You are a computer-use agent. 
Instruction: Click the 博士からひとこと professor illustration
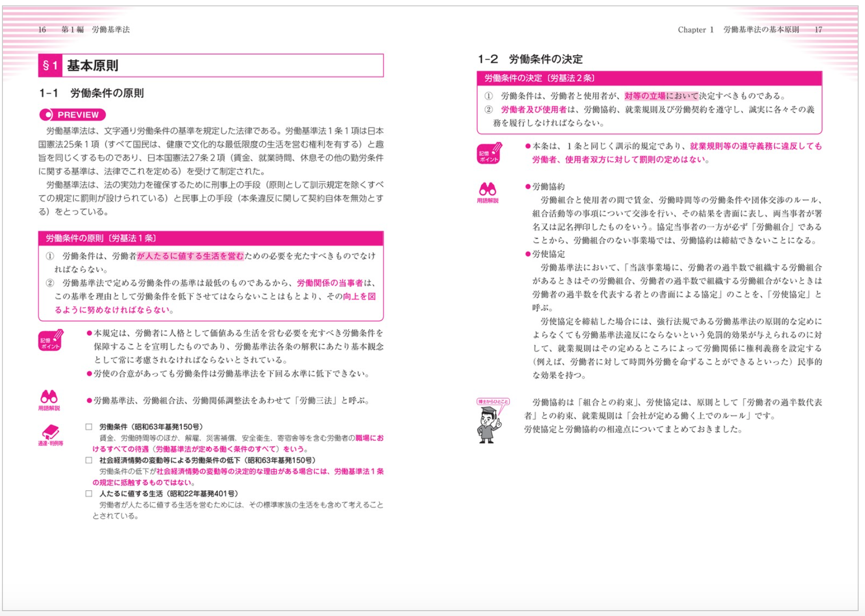(492, 421)
